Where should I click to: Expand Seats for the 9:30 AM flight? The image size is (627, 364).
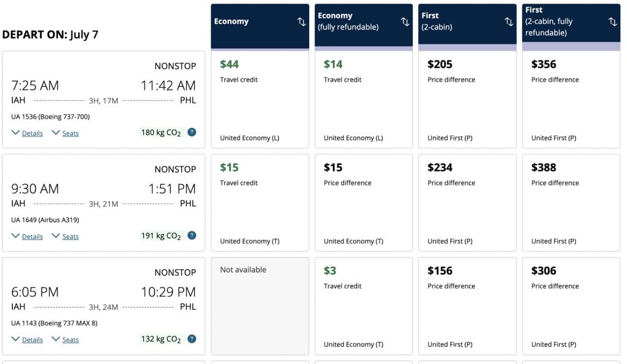(65, 236)
